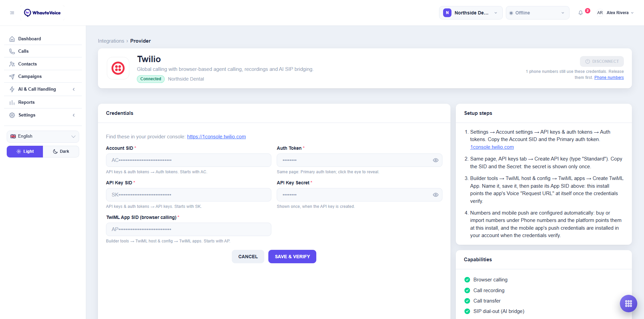The width and height of the screenshot is (644, 319).
Task: Go to Dashboard in the sidebar
Action: tap(43, 39)
